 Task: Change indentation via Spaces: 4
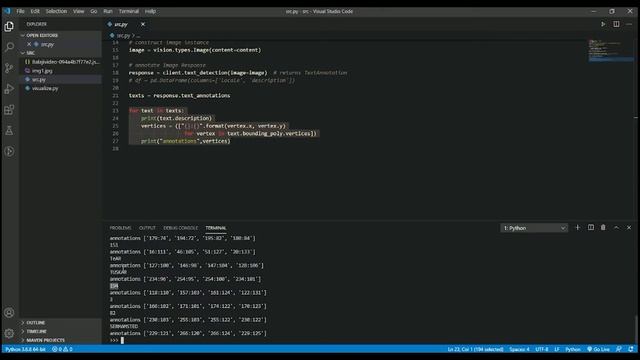point(519,349)
